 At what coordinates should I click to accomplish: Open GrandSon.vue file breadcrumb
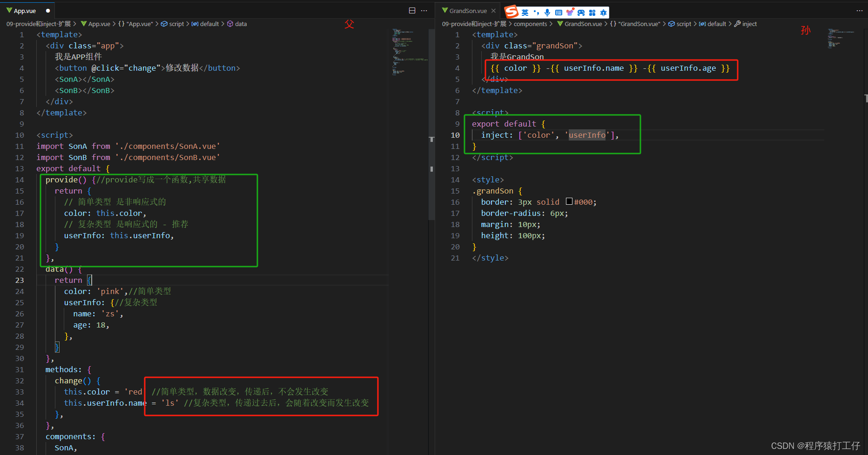(579, 24)
